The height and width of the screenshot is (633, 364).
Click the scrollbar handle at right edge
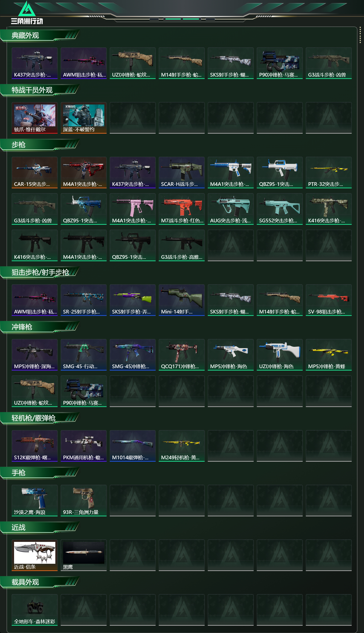pos(360,35)
